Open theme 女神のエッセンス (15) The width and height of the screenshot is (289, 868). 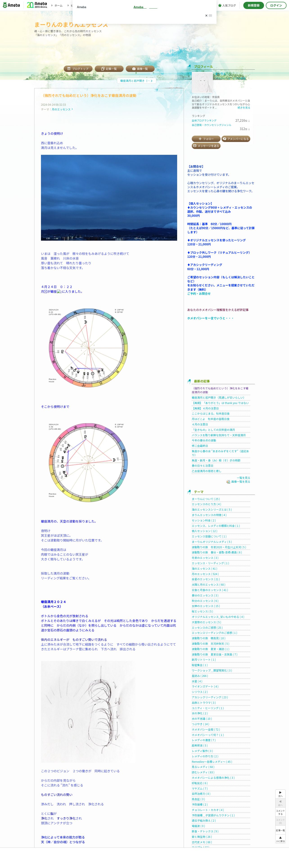206,606
